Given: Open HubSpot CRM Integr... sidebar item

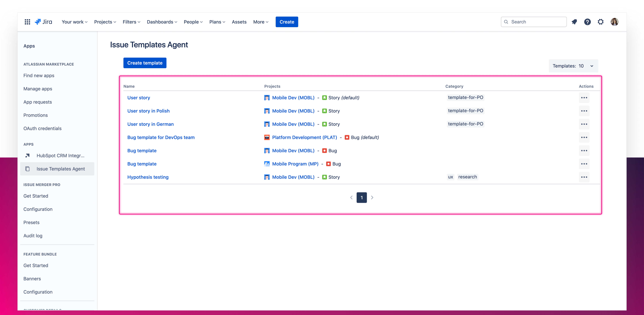Looking at the screenshot, I should pos(57,156).
